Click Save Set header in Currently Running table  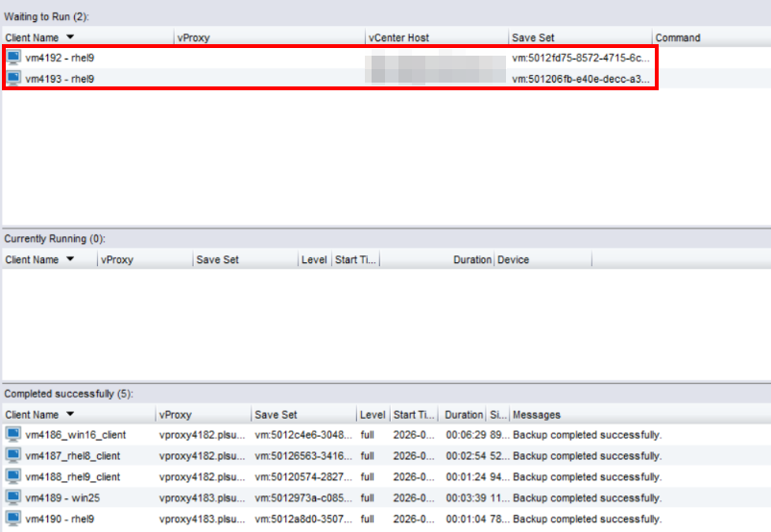(217, 259)
